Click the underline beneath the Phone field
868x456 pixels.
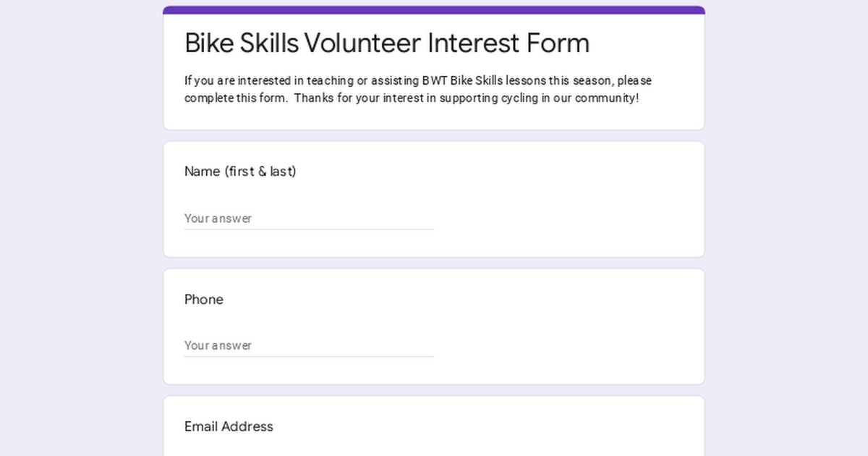pos(309,357)
